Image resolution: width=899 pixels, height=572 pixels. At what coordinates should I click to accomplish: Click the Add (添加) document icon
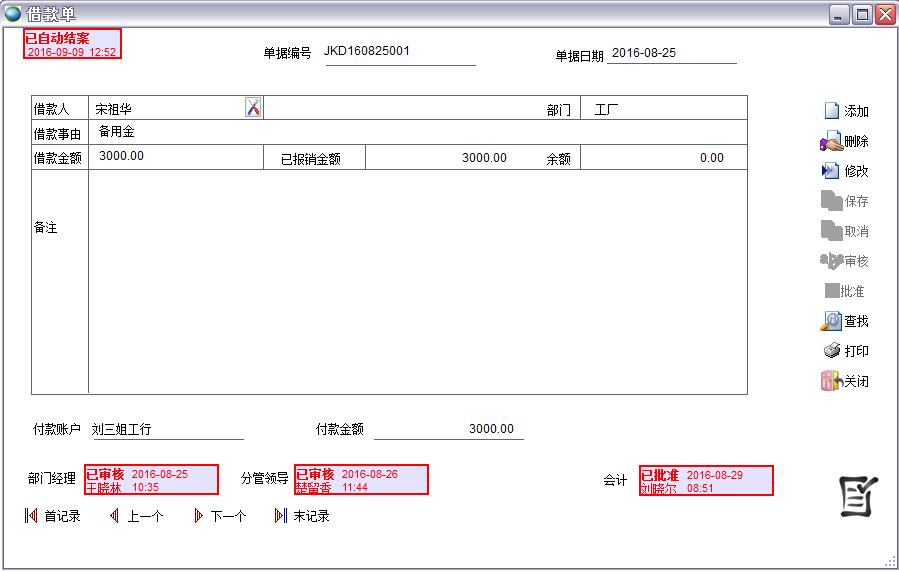click(x=831, y=111)
